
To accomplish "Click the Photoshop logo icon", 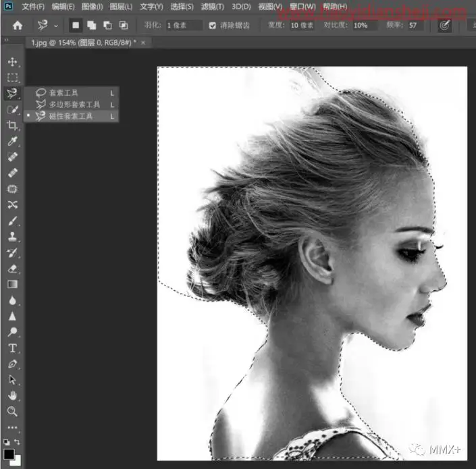I will click(x=8, y=6).
